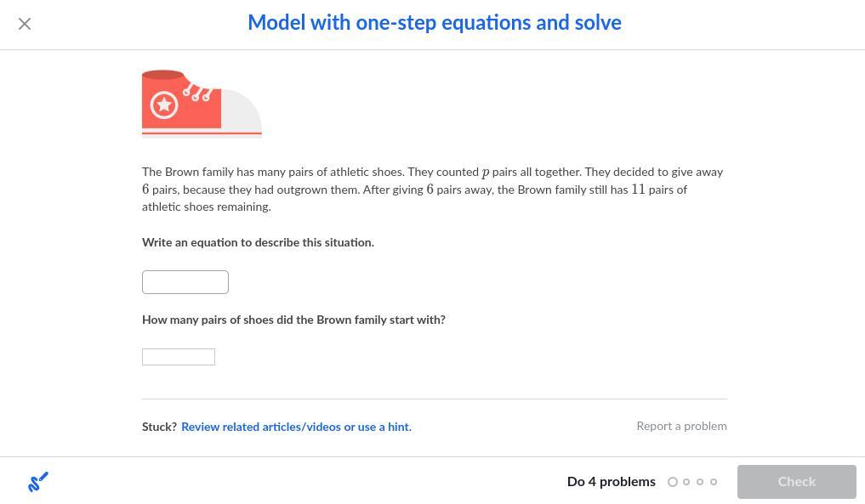This screenshot has width=865, height=504.
Task: Click the red sneaker illustration
Action: pyautogui.click(x=202, y=103)
